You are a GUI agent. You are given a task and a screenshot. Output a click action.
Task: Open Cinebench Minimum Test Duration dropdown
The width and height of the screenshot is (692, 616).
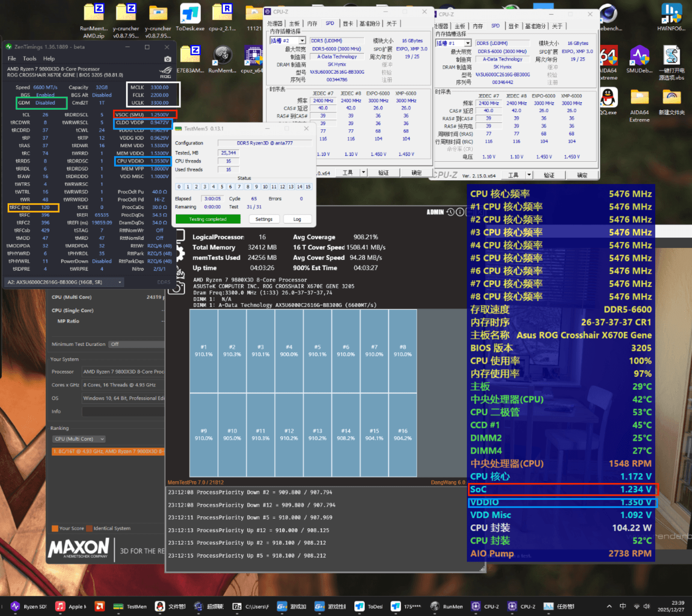pyautogui.click(x=136, y=344)
